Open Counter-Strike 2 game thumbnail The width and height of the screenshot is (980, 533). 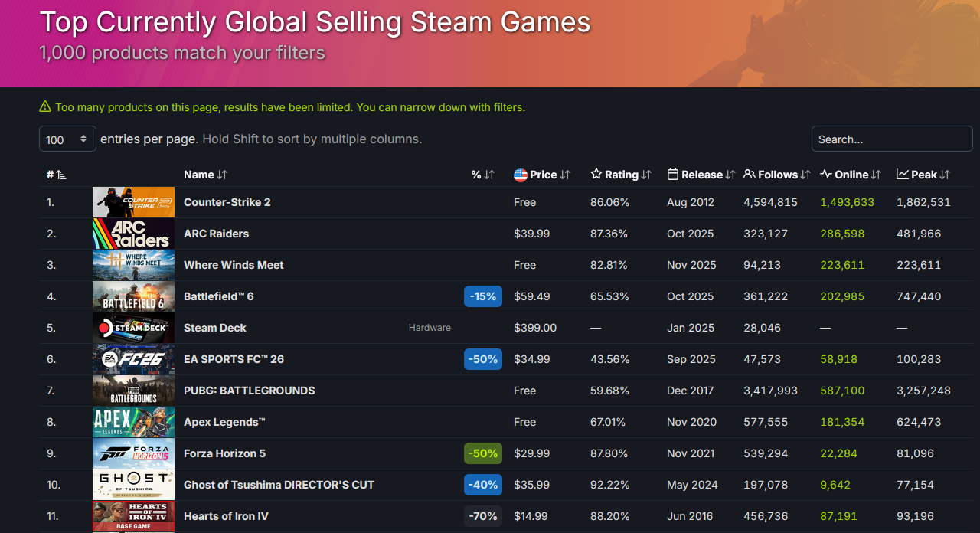coord(133,202)
